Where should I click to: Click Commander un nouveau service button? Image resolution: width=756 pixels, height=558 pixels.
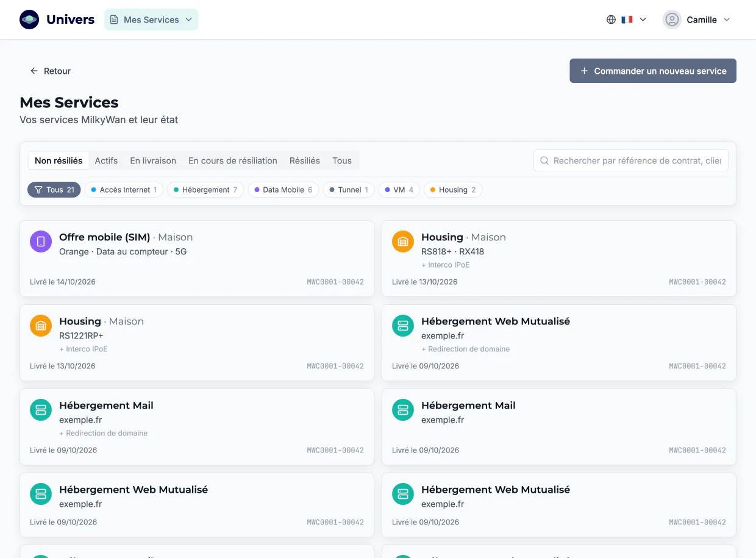click(653, 71)
